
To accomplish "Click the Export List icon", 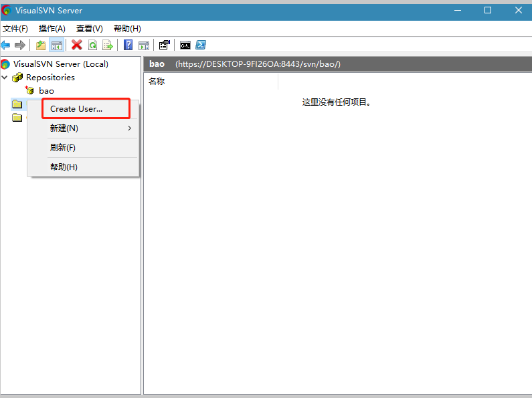I will coord(108,45).
